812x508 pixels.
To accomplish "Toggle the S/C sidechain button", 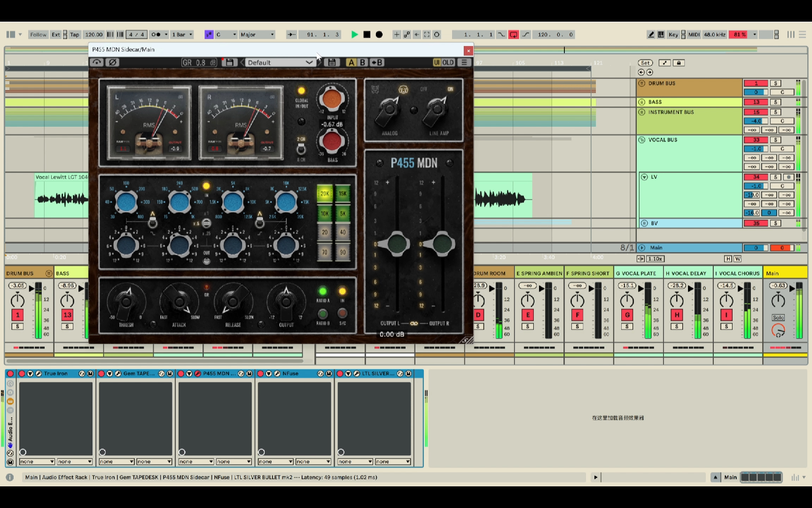I will (x=343, y=313).
